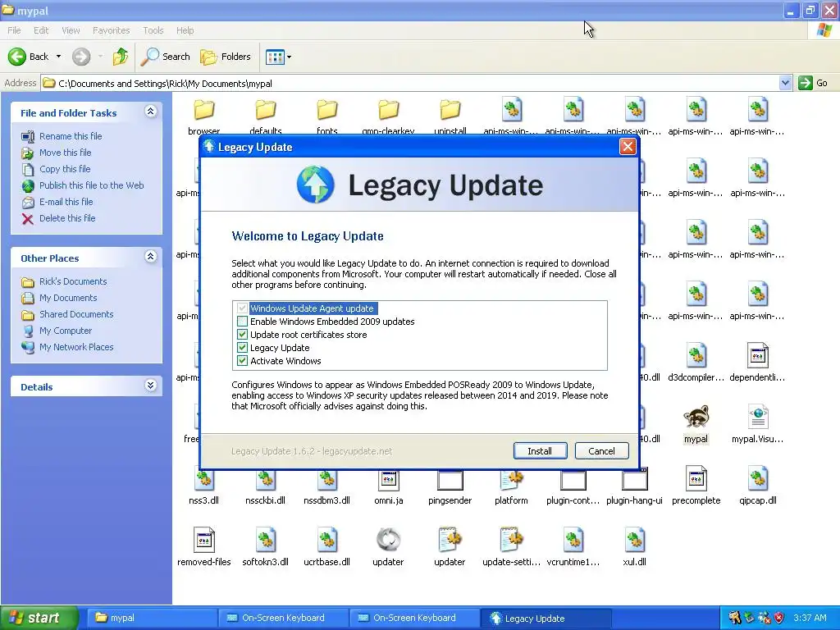Image resolution: width=840 pixels, height=630 pixels.
Task: Collapse the File and Folder Tasks panel
Action: [151, 112]
